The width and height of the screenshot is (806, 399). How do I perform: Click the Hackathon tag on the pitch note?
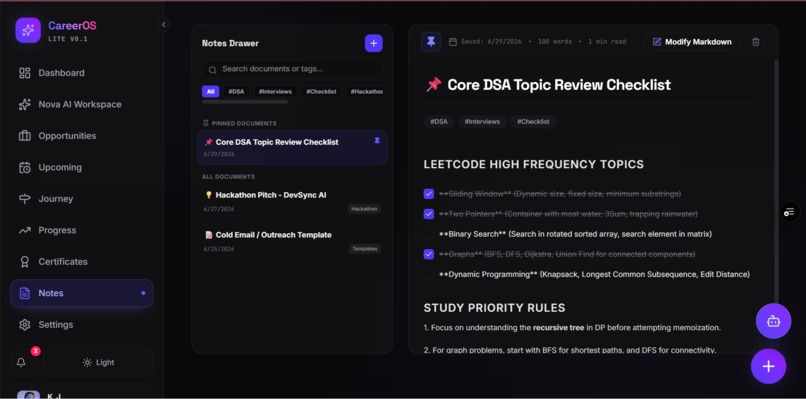pyautogui.click(x=364, y=209)
